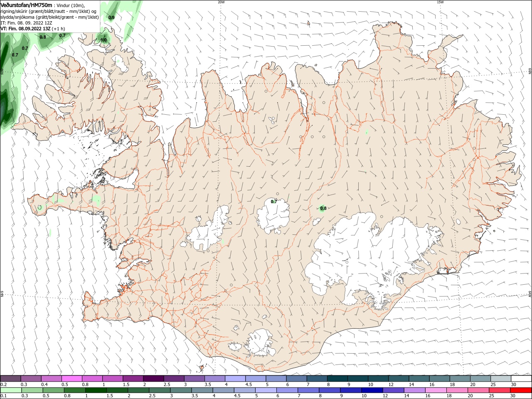Select the 6 swatch in the lower legend row
This screenshot has height=399, width=532.
287,390
